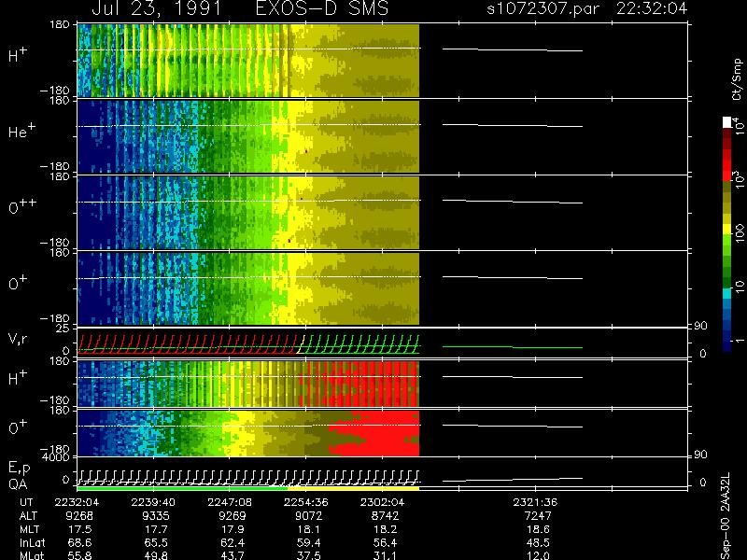Viewport: 747px width, 560px height.
Task: Click the "E,p" panel label
Action: [19, 469]
